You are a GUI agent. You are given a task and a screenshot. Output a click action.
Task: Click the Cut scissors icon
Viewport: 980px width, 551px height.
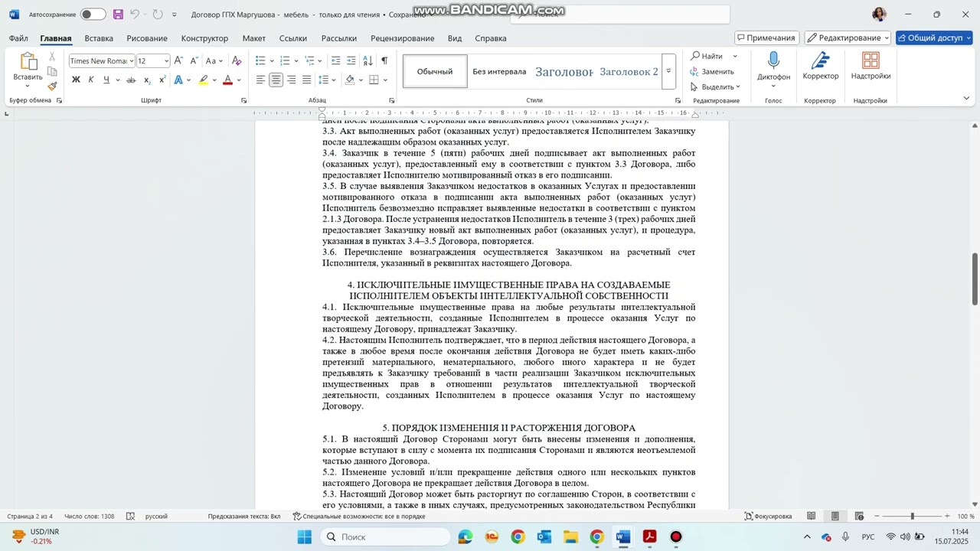[52, 57]
